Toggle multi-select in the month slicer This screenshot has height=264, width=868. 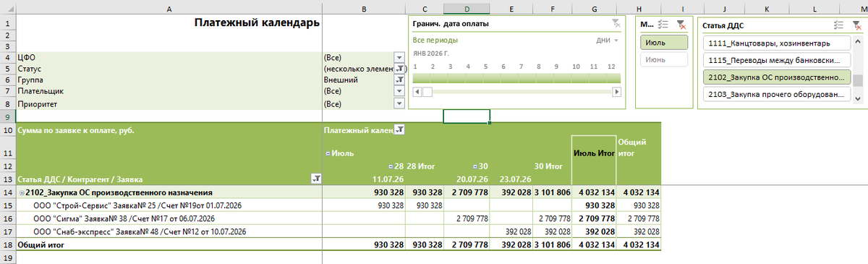[x=663, y=24]
